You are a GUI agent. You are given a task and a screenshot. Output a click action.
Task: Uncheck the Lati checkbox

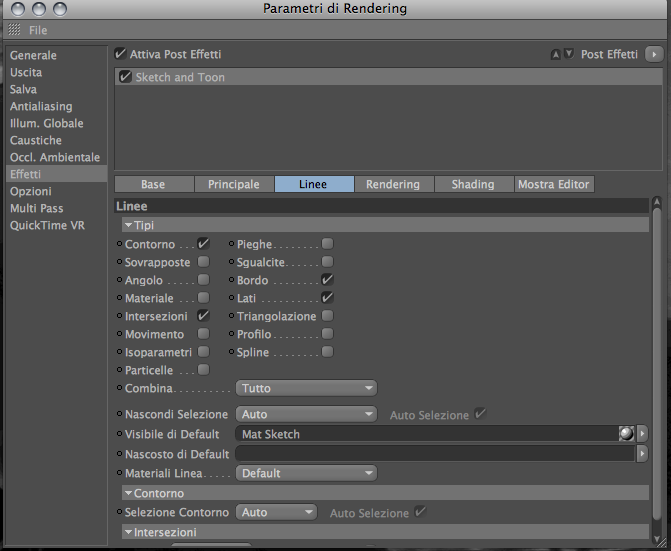(327, 297)
